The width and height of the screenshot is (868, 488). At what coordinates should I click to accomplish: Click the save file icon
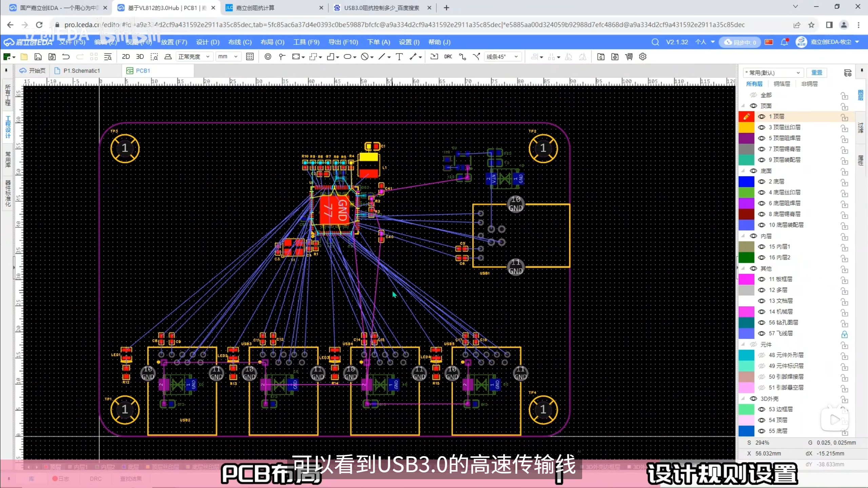pos(38,57)
